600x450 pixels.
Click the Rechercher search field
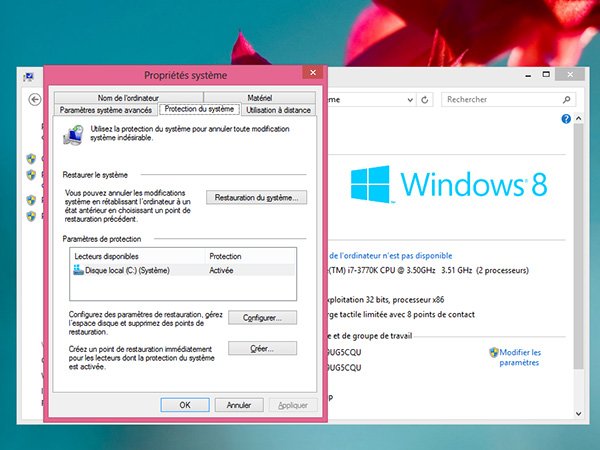coord(508,99)
